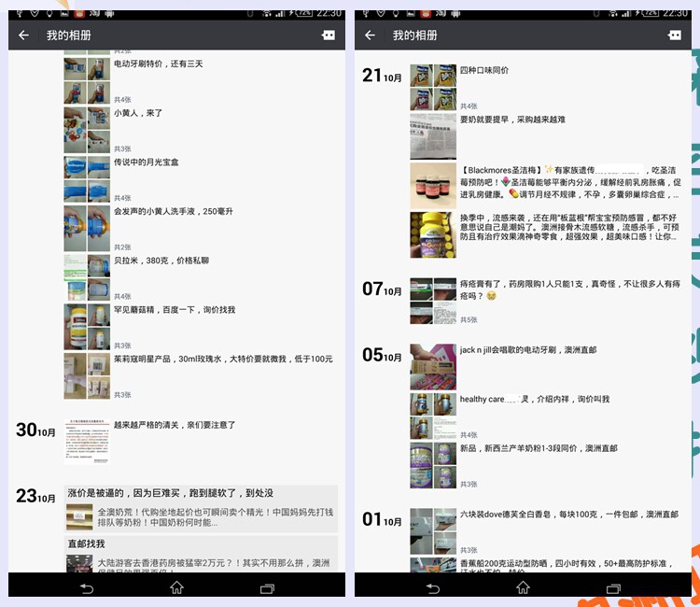The width and height of the screenshot is (700, 607).
Task: Tap Android back button on right phone navigation bar
Action: tap(432, 588)
